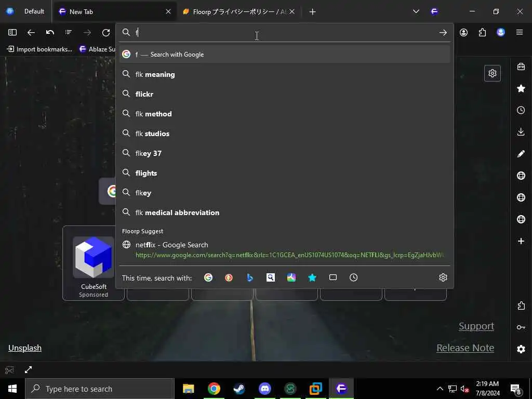The height and width of the screenshot is (399, 532).
Task: Click the Windows taskbar search box
Action: 100,389
